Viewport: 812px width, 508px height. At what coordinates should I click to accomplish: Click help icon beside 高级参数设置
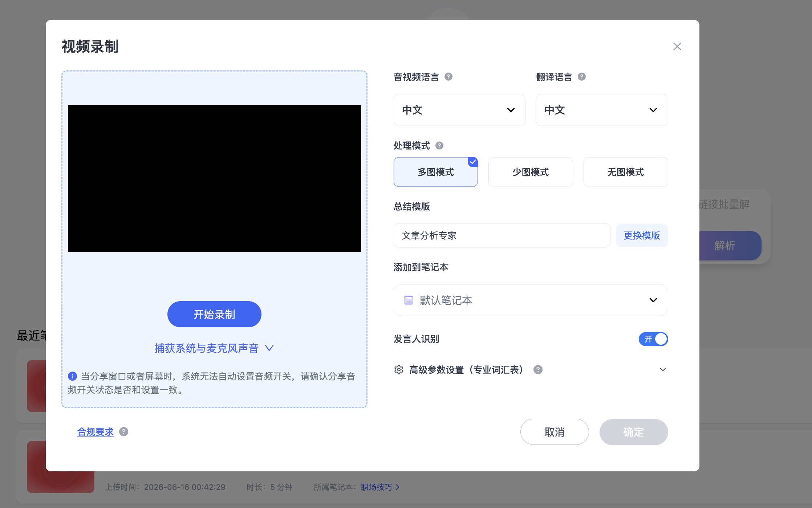(538, 369)
